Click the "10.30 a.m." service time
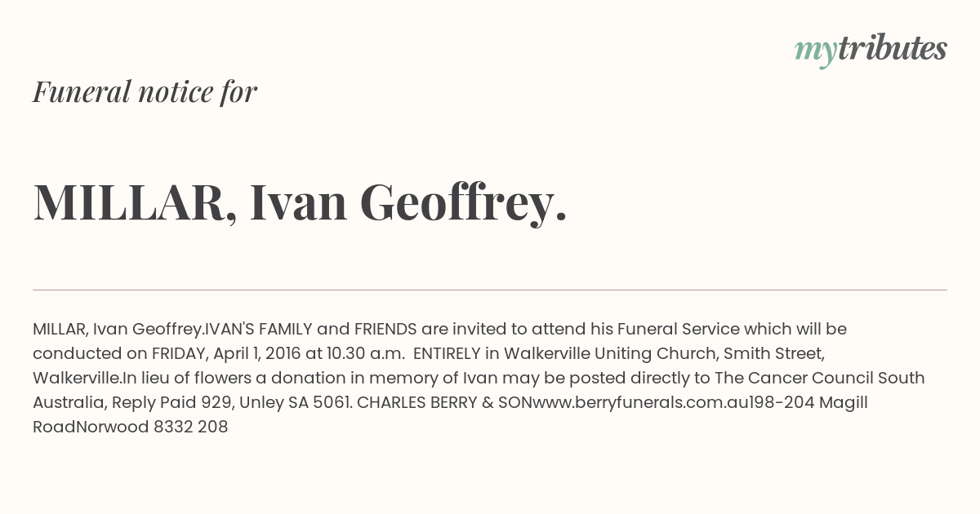Image resolution: width=980 pixels, height=514 pixels. 364,353
